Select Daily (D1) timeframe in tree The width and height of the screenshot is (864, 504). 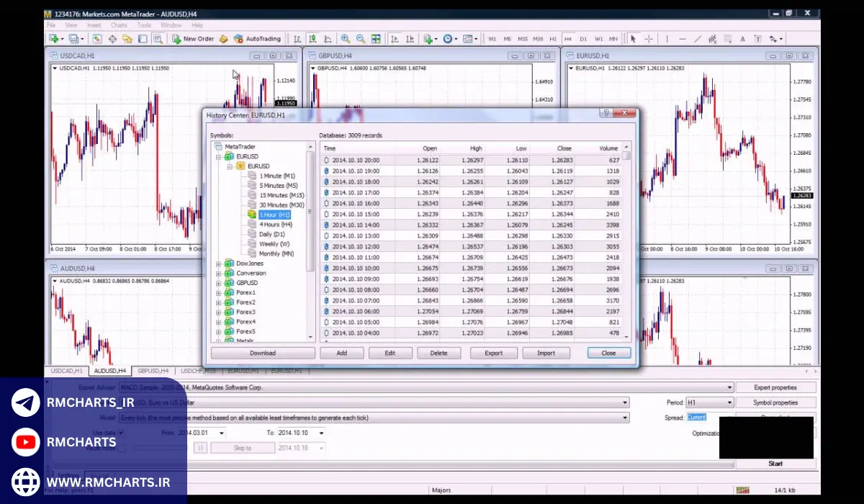[x=272, y=234]
